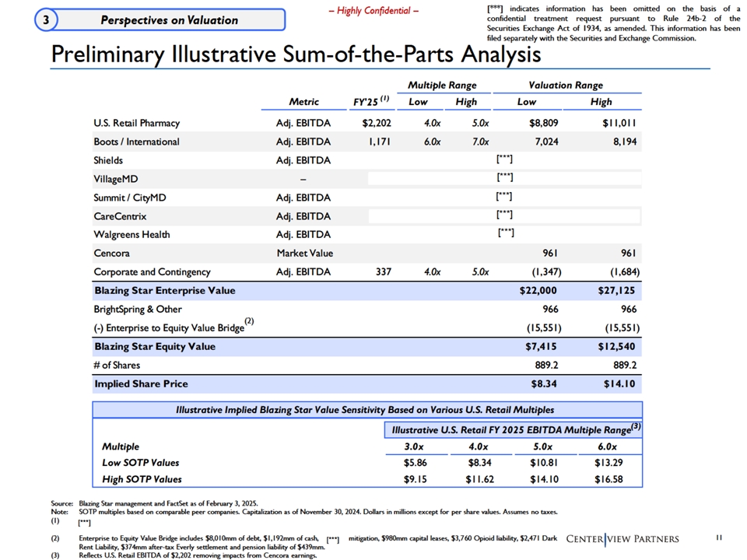
Task: Click the 'Note:' footnote on SOTP multiples
Action: pyautogui.click(x=304, y=512)
